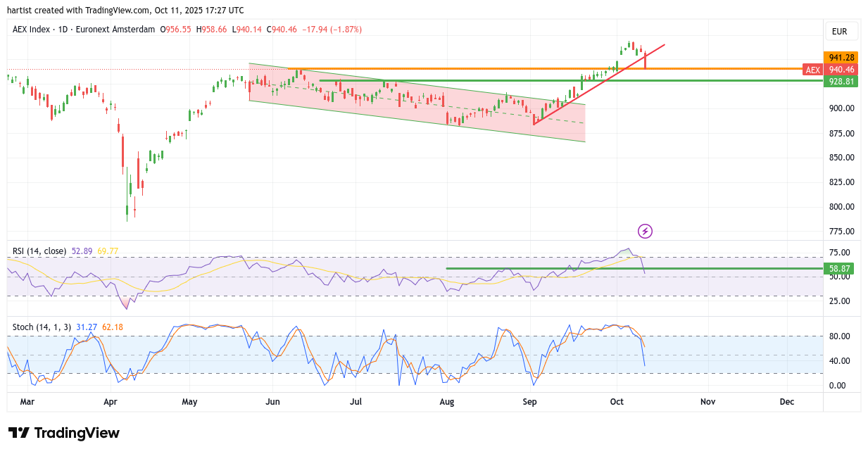
Task: Click the Oct label on time axis
Action: pyautogui.click(x=617, y=401)
